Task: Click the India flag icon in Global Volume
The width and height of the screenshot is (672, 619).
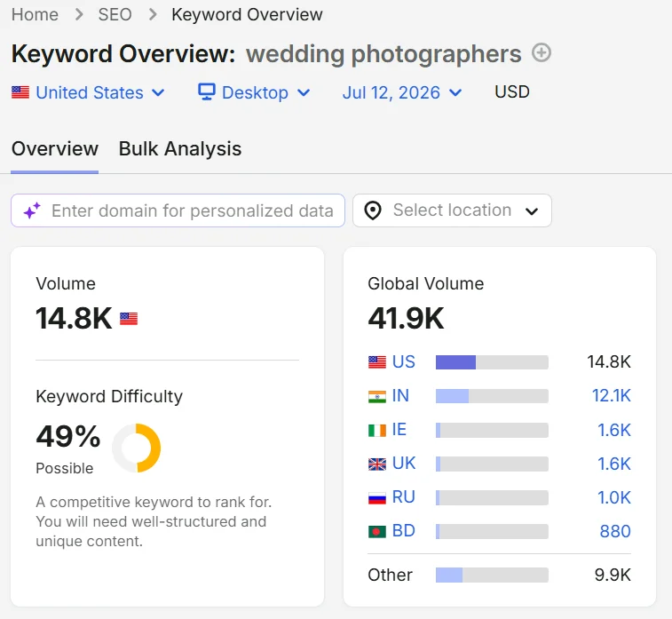Action: (x=377, y=396)
